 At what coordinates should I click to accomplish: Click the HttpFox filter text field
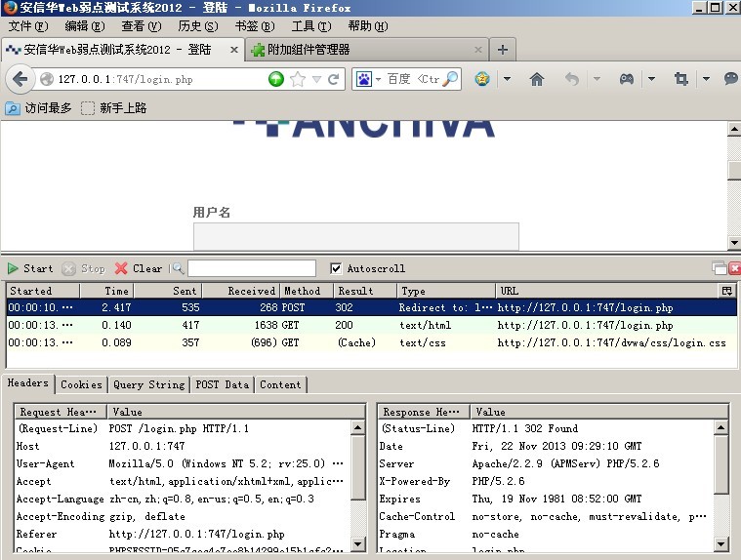tap(252, 268)
